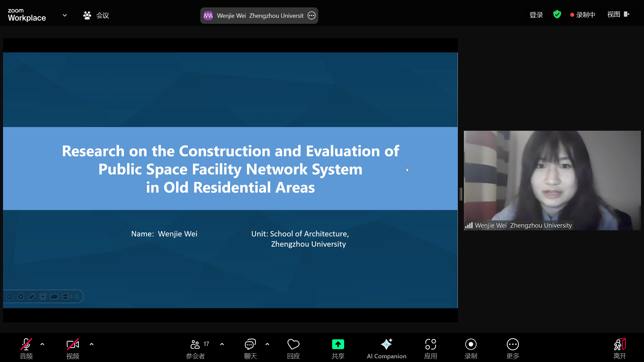644x362 pixels.
Task: Open AI Companion
Action: click(386, 349)
